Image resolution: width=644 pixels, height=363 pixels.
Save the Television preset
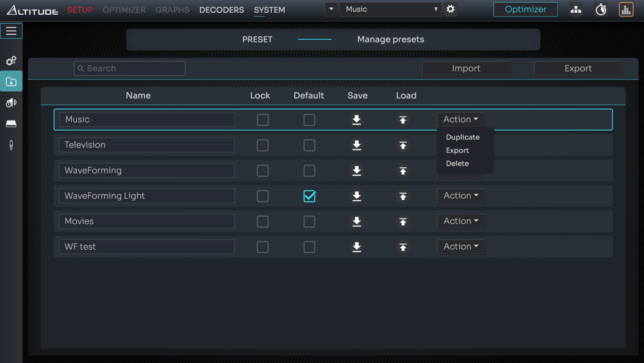pyautogui.click(x=356, y=145)
